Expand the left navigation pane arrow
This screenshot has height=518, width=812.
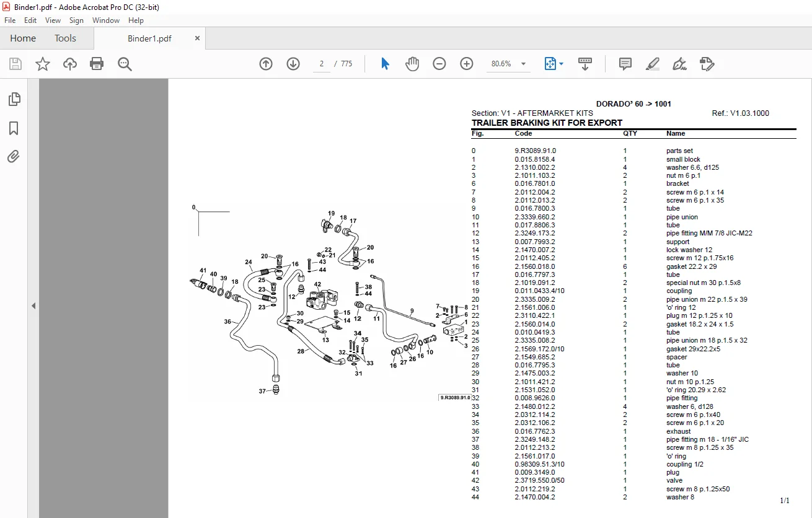33,305
